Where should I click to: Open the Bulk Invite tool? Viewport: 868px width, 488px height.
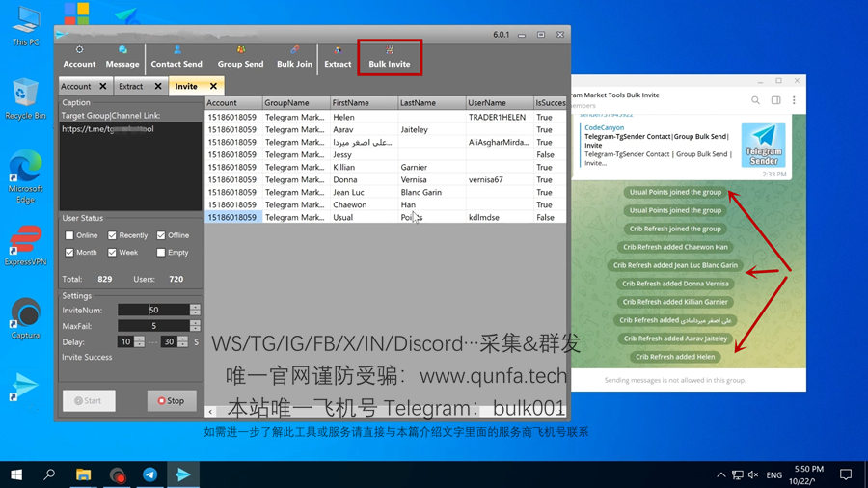point(390,58)
